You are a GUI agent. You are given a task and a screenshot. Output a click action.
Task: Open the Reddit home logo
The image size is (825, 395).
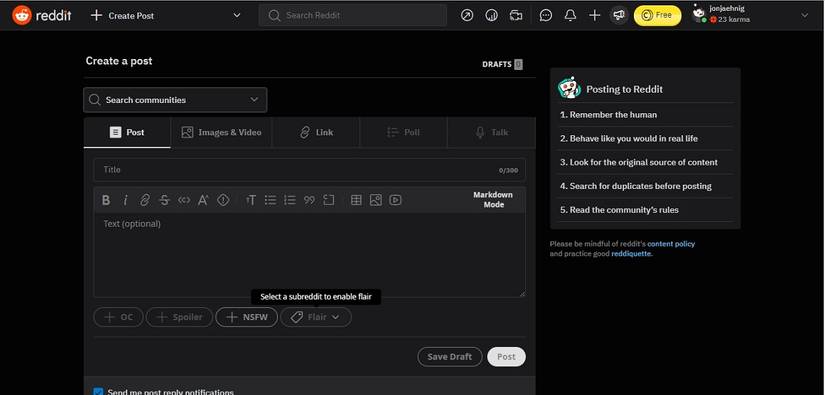coord(42,15)
